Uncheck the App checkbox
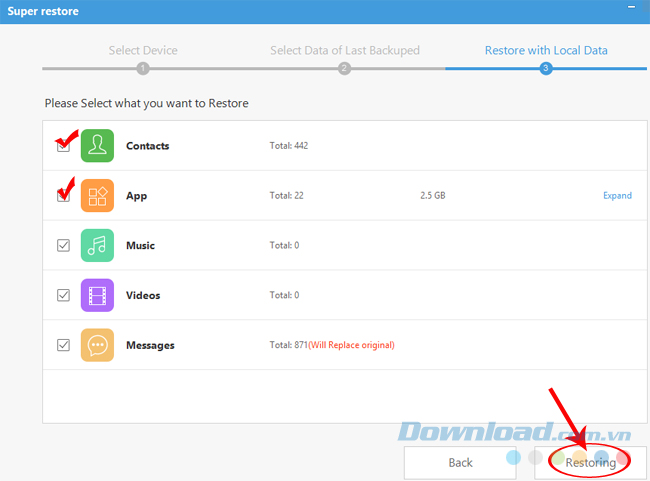Image resolution: width=650 pixels, height=481 pixels. [x=64, y=196]
